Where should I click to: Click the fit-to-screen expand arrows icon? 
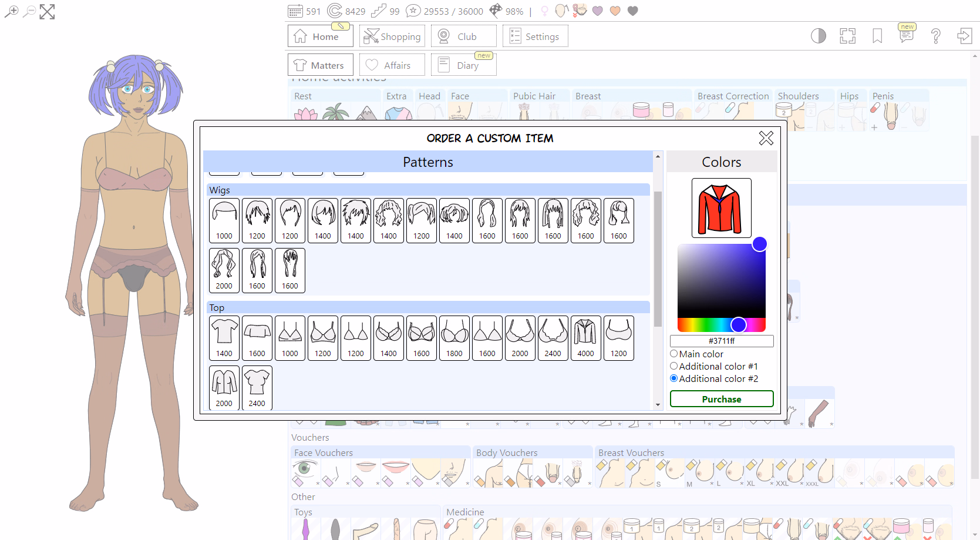(x=47, y=12)
